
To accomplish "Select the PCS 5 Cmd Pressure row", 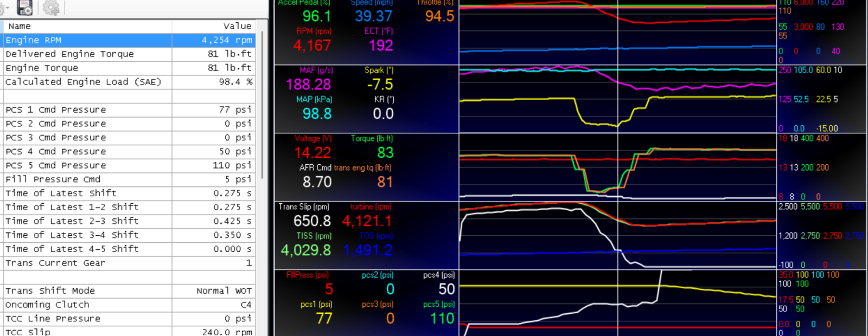I will [x=129, y=165].
